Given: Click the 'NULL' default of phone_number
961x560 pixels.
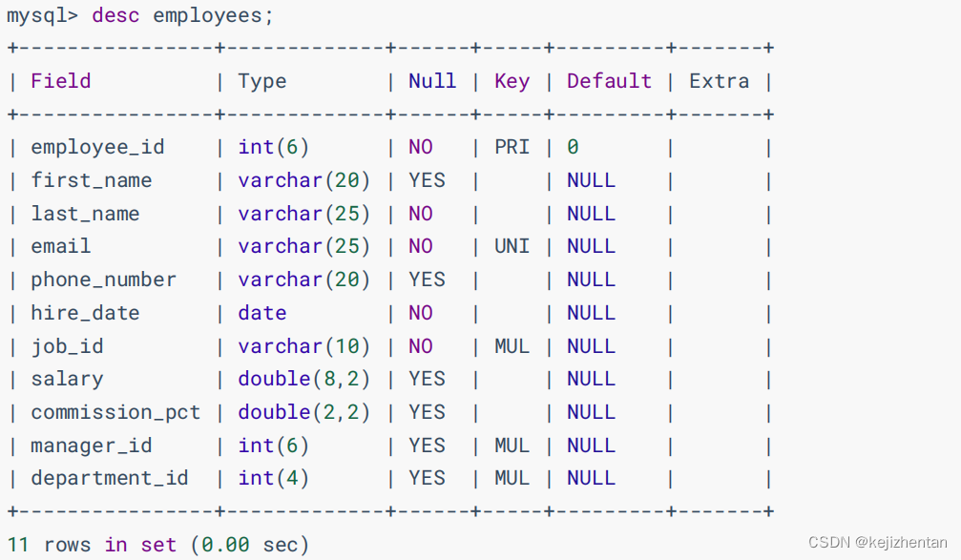Looking at the screenshot, I should click(x=591, y=280).
